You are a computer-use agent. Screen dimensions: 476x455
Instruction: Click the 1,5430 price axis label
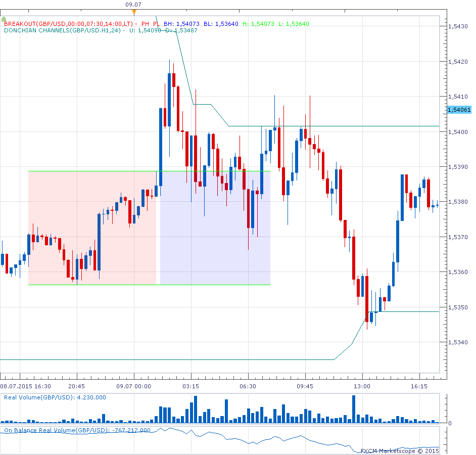(x=458, y=26)
